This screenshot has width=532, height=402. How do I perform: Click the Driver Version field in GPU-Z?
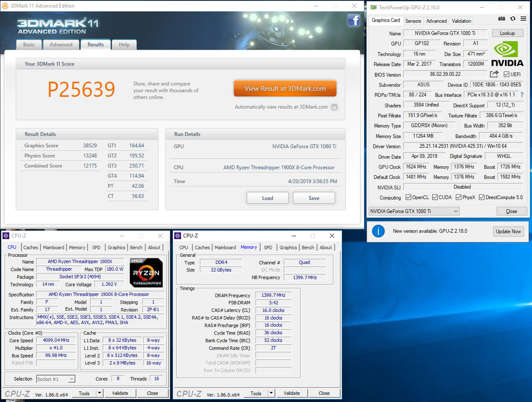point(463,146)
